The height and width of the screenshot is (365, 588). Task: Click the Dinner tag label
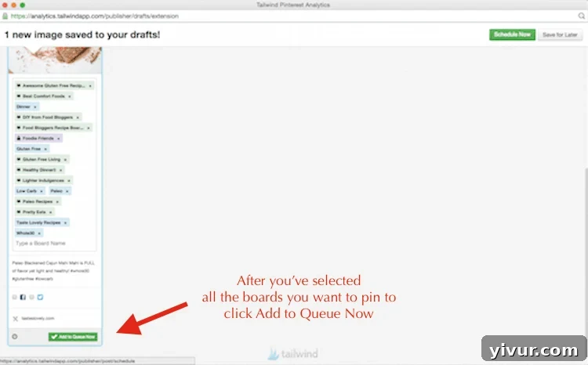pyautogui.click(x=24, y=107)
